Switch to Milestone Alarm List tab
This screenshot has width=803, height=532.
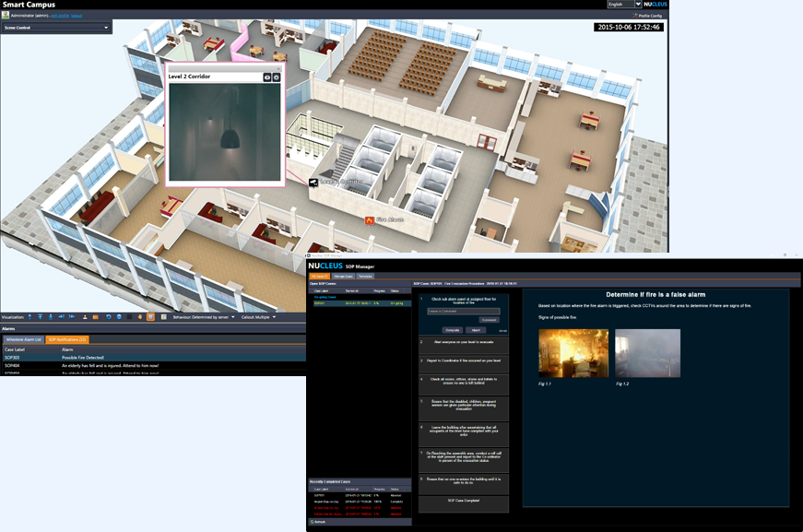(x=24, y=339)
